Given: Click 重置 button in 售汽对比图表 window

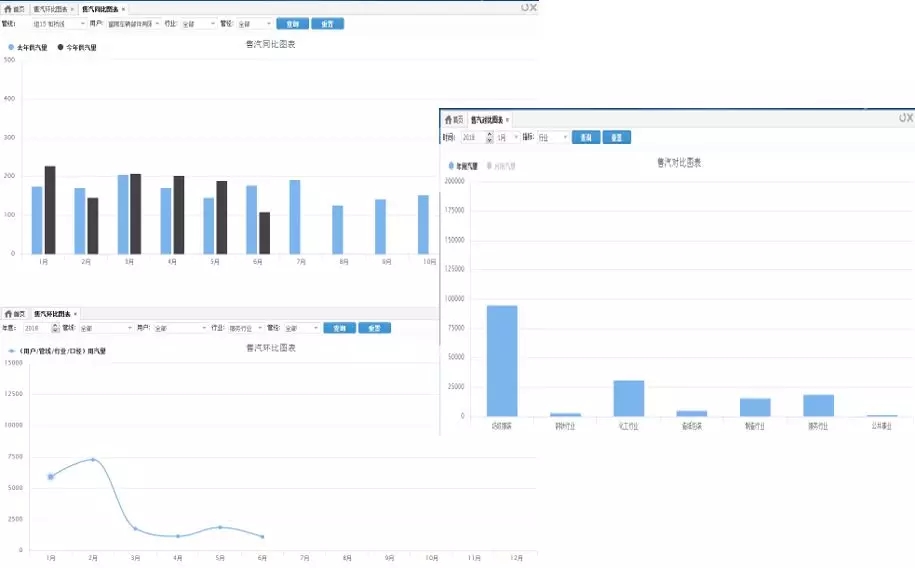Looking at the screenshot, I should tap(616, 137).
